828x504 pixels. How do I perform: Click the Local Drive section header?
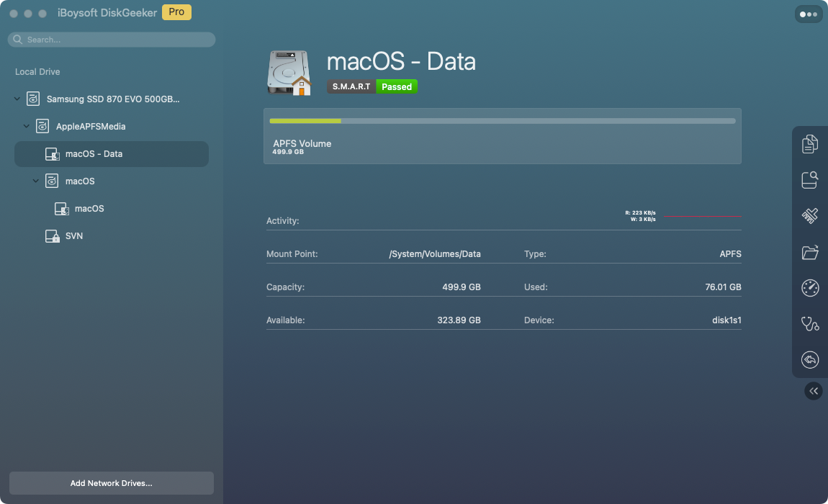[x=37, y=72]
